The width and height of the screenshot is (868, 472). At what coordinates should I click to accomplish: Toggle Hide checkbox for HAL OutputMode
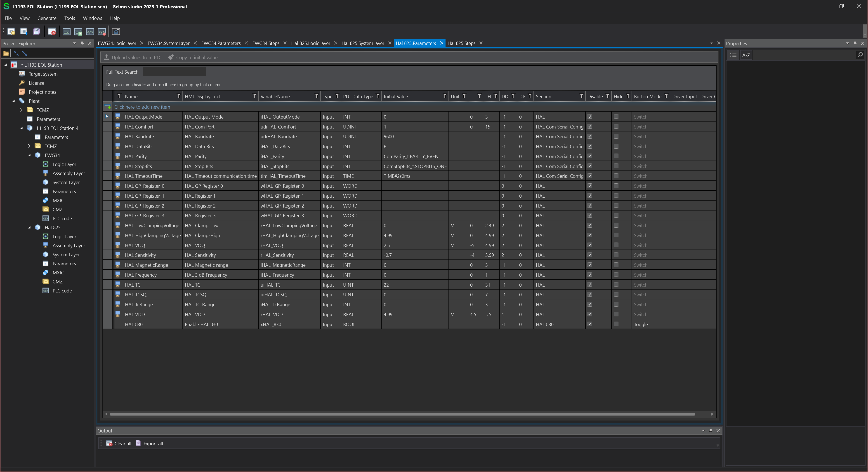(616, 117)
